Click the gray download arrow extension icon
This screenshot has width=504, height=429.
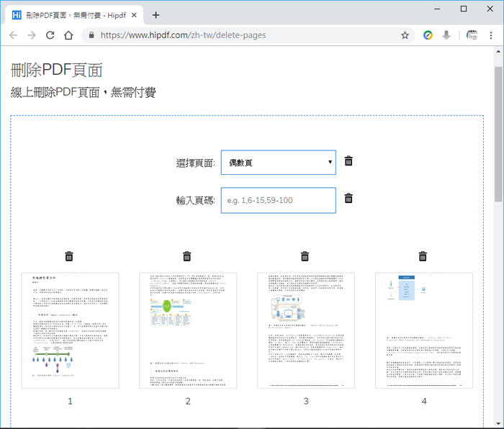tap(446, 35)
